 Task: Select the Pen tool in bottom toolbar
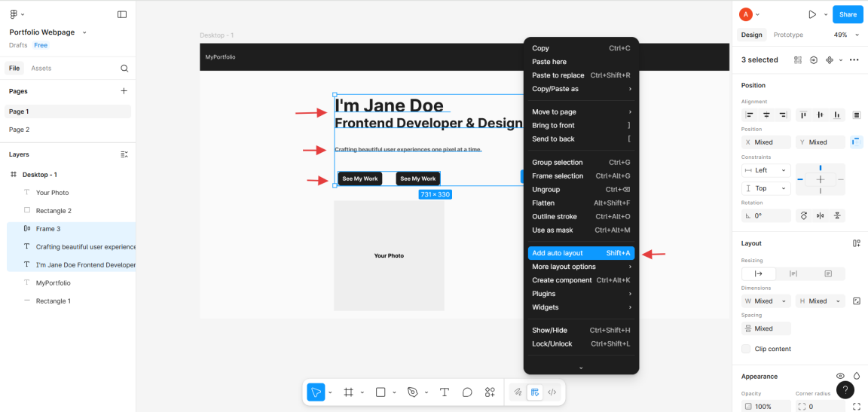(x=412, y=392)
